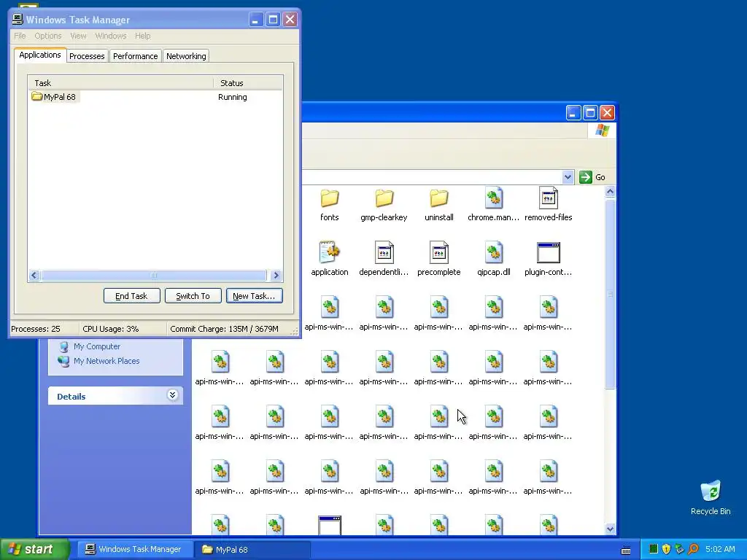Click the New Task... button
747x560 pixels.
(x=254, y=296)
